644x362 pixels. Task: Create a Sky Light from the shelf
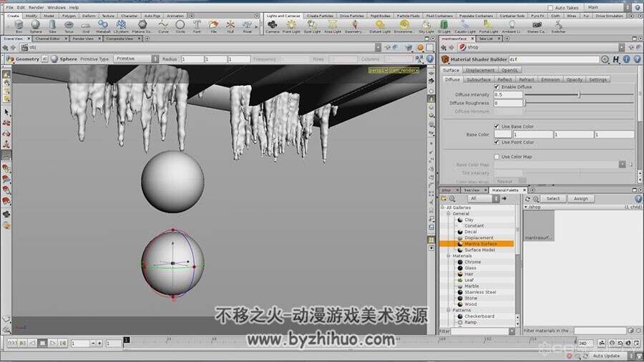pos(426,26)
